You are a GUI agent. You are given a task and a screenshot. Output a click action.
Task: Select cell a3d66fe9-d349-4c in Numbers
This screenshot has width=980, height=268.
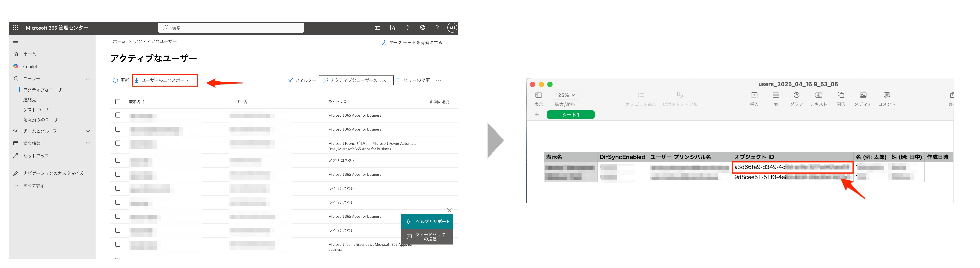point(792,167)
